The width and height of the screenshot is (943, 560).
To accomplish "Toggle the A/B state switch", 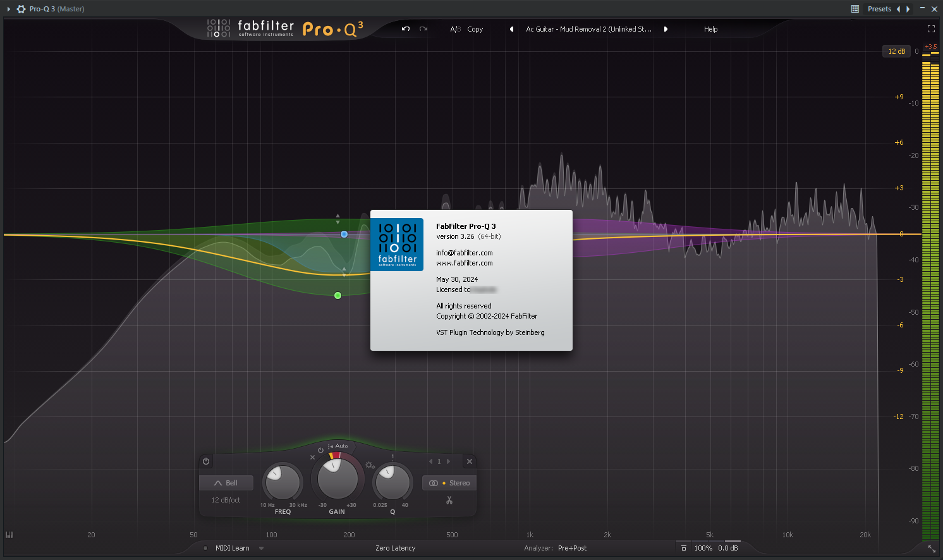I will (x=455, y=29).
